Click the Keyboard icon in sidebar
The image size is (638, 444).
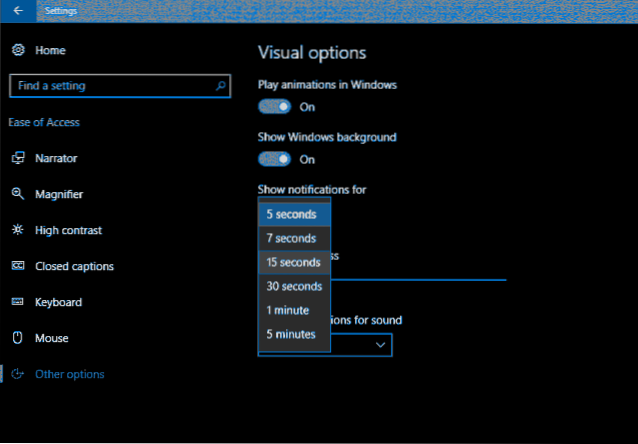(x=18, y=302)
